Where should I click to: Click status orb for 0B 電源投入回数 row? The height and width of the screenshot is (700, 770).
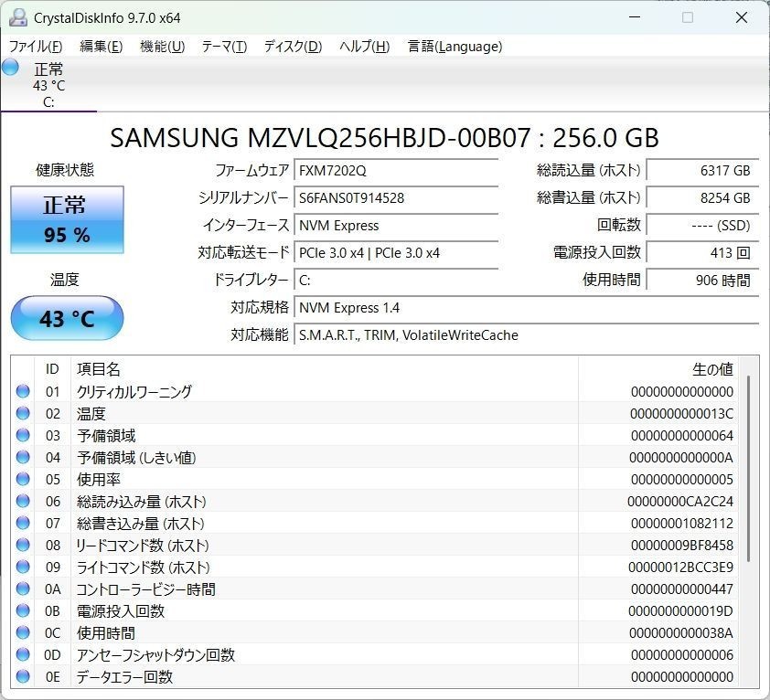point(23,610)
